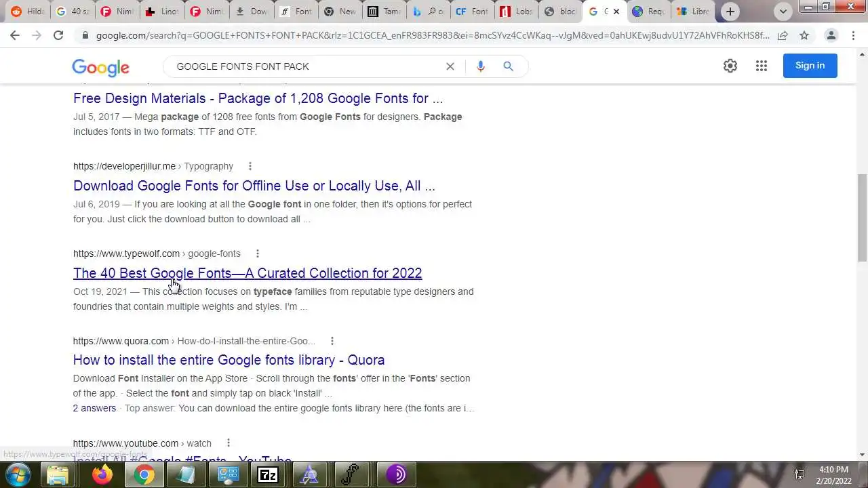Click the taskbar clock showing 4:10 PM
868x488 pixels.
833,475
